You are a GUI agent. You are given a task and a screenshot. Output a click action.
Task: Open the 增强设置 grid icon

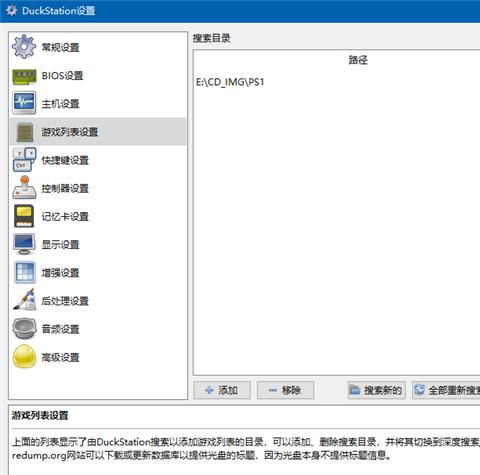point(24,272)
